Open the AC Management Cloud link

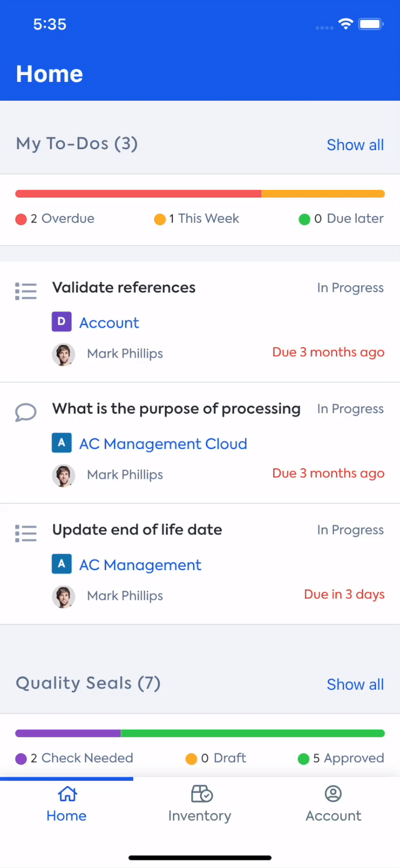(x=163, y=444)
